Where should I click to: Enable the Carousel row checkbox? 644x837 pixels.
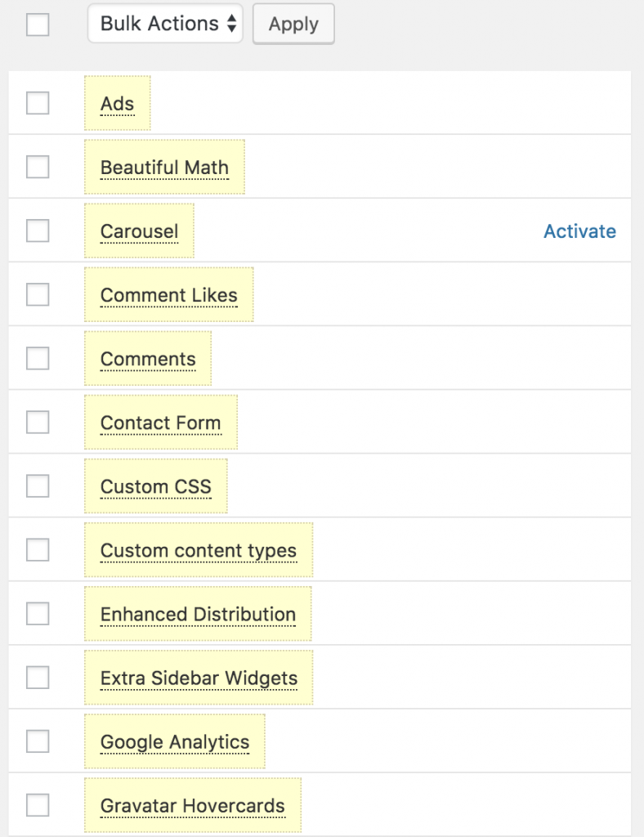(38, 231)
